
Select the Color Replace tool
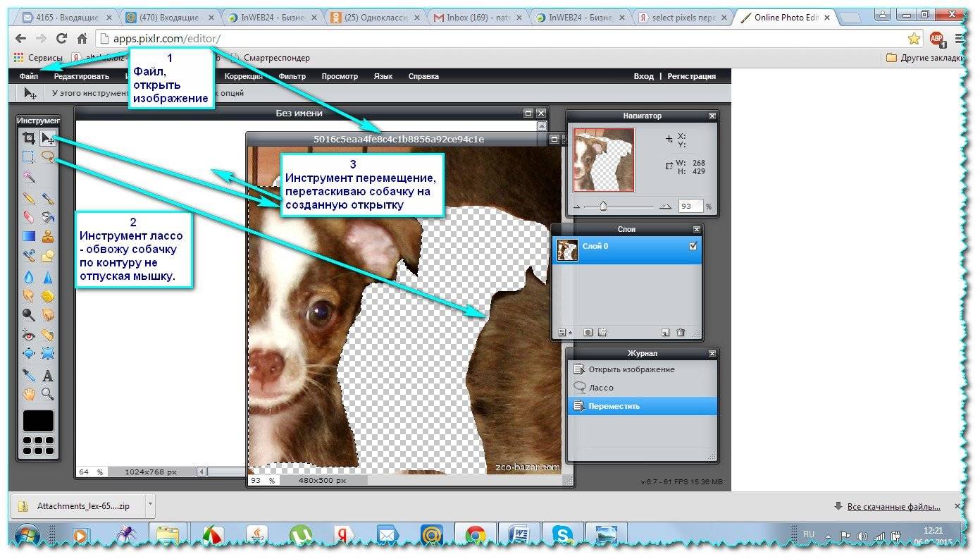[x=29, y=255]
